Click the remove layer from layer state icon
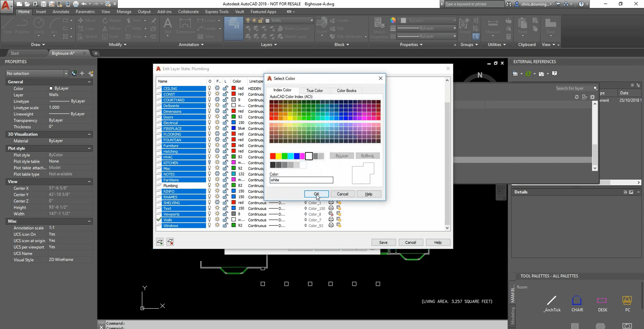This screenshot has height=329, width=644. [170, 242]
